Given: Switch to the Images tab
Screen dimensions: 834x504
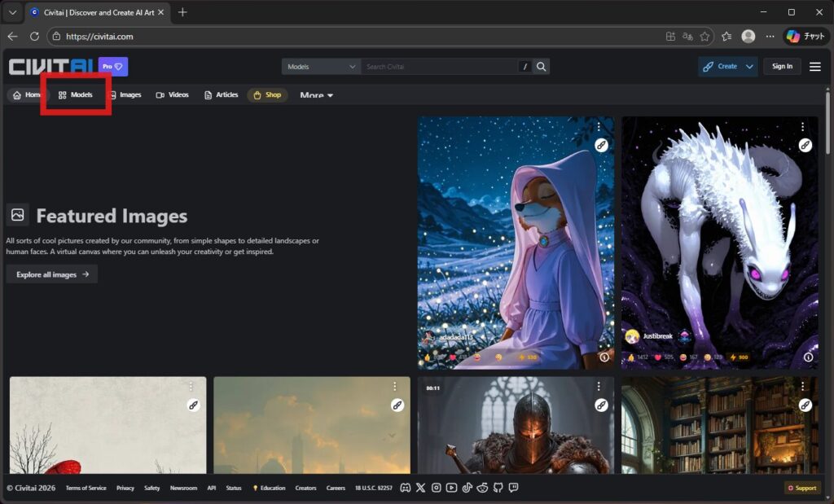Looking at the screenshot, I should (x=125, y=95).
